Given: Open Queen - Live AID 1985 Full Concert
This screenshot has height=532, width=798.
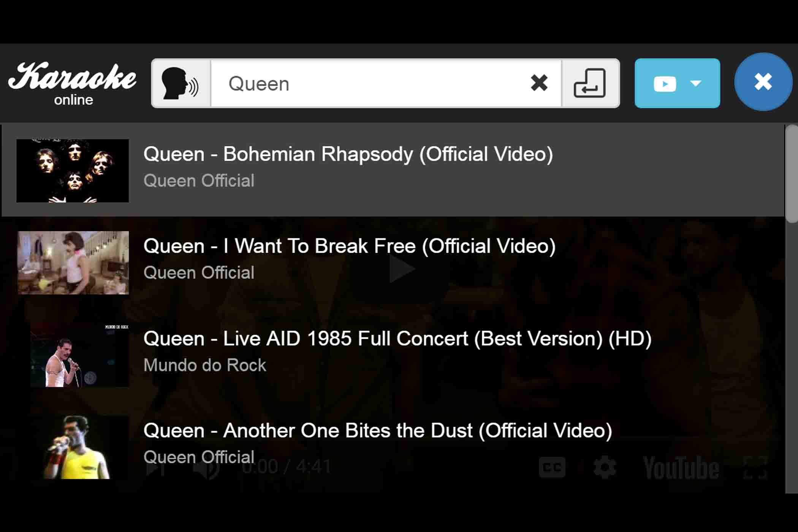Looking at the screenshot, I should (393, 355).
